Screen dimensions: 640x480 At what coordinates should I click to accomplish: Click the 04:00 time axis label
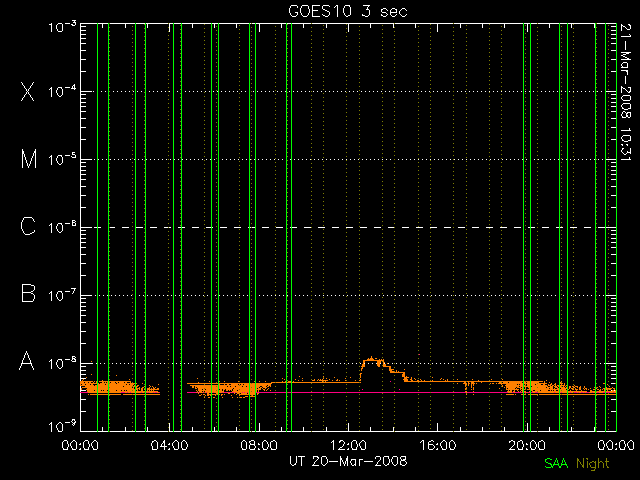[169, 445]
